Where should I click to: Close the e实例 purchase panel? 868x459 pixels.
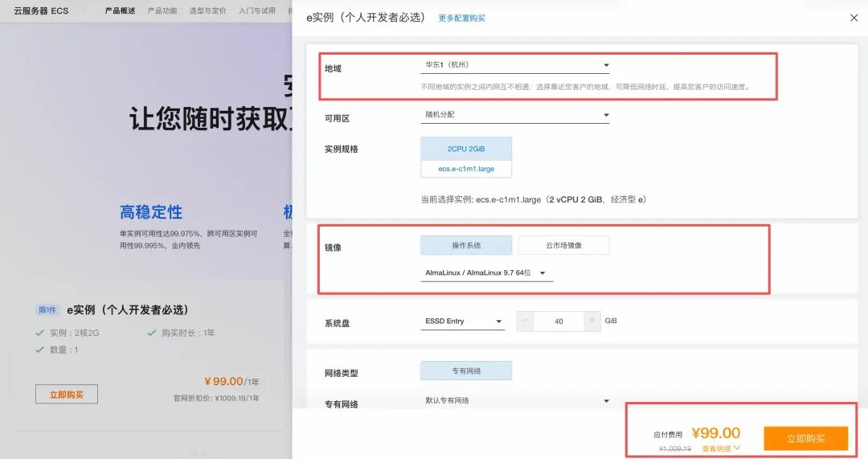(854, 18)
